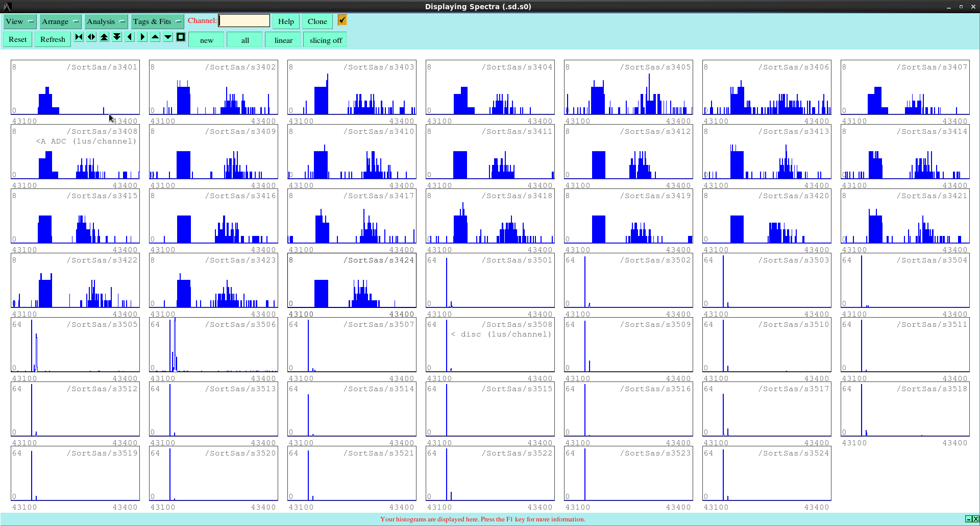Click the '/SortSas/s3403' spectrum label

379,67
